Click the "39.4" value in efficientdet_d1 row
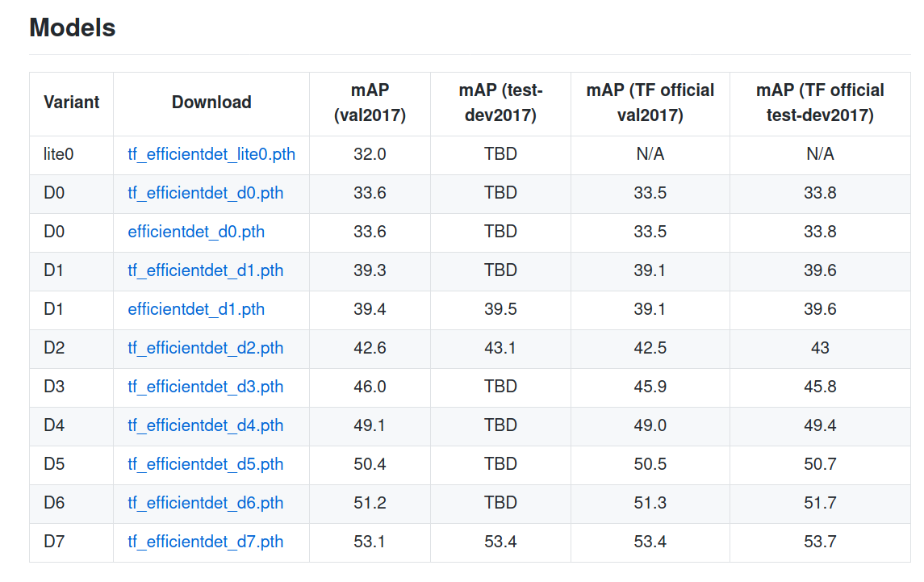Viewport: 924px width, 582px height. tap(370, 310)
